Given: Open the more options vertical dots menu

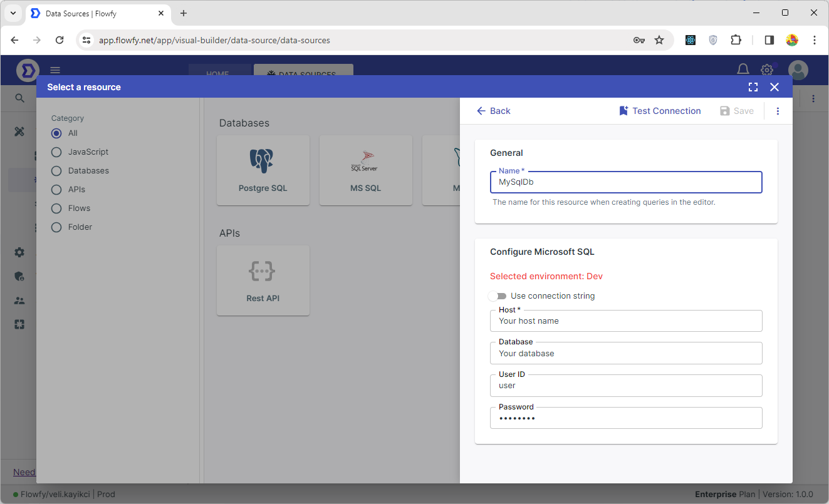Looking at the screenshot, I should [778, 111].
